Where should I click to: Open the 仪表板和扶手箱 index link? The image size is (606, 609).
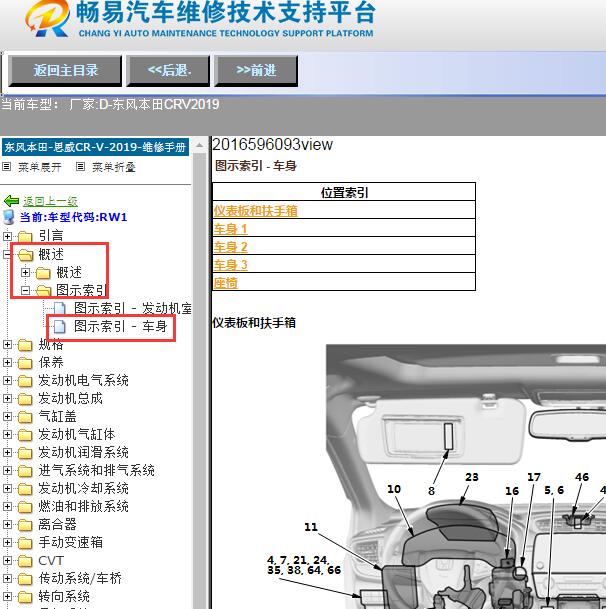tap(256, 211)
